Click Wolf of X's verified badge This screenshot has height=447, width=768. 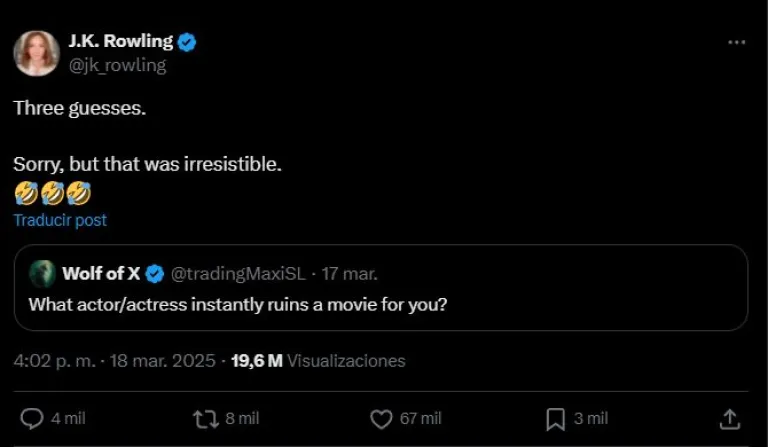(x=155, y=273)
